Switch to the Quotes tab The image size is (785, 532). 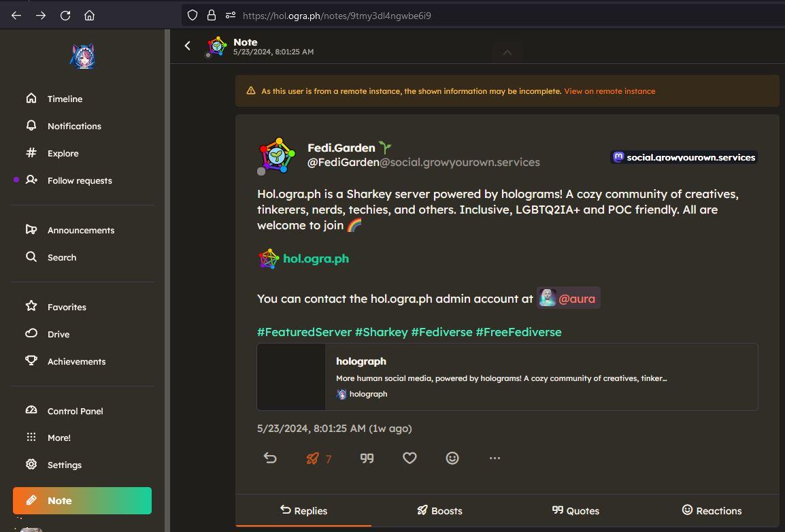[575, 510]
